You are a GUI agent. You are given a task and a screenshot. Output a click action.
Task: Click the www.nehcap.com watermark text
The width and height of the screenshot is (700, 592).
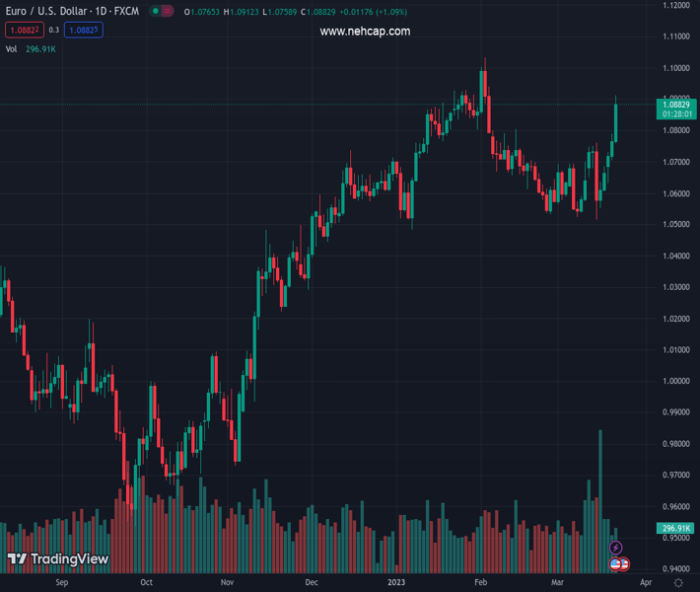coord(365,32)
